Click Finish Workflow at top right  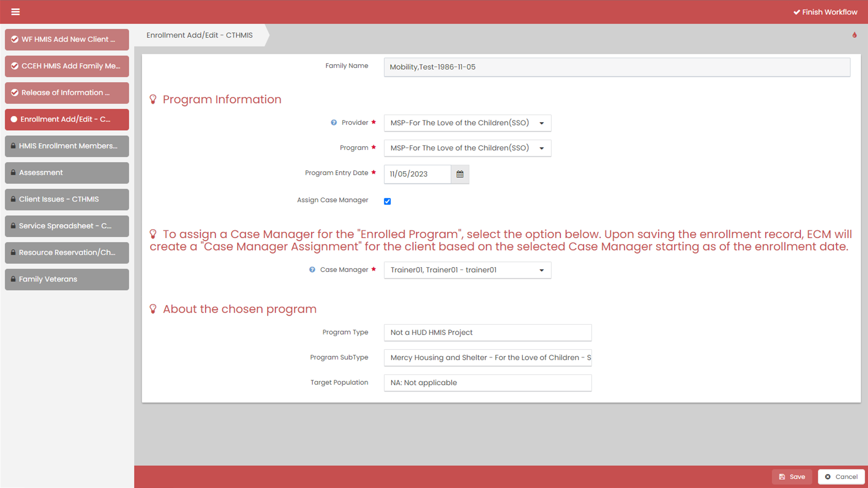coord(825,12)
